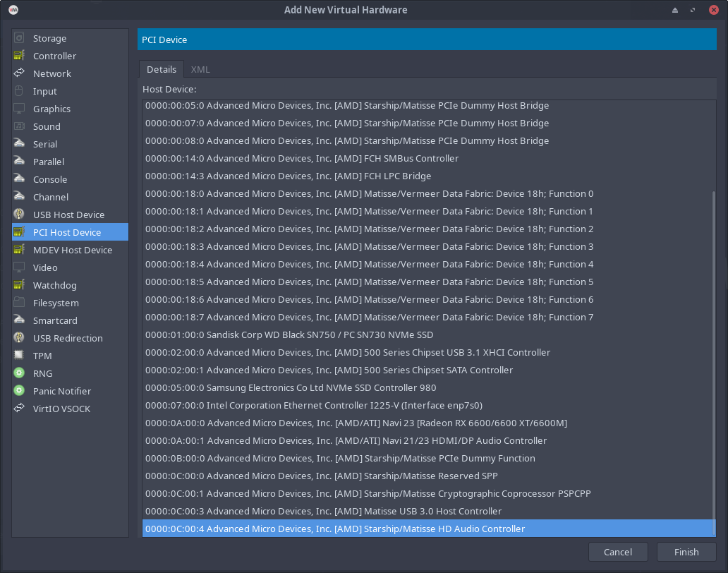
Task: Click the Storage hardware icon
Action: [x=19, y=38]
